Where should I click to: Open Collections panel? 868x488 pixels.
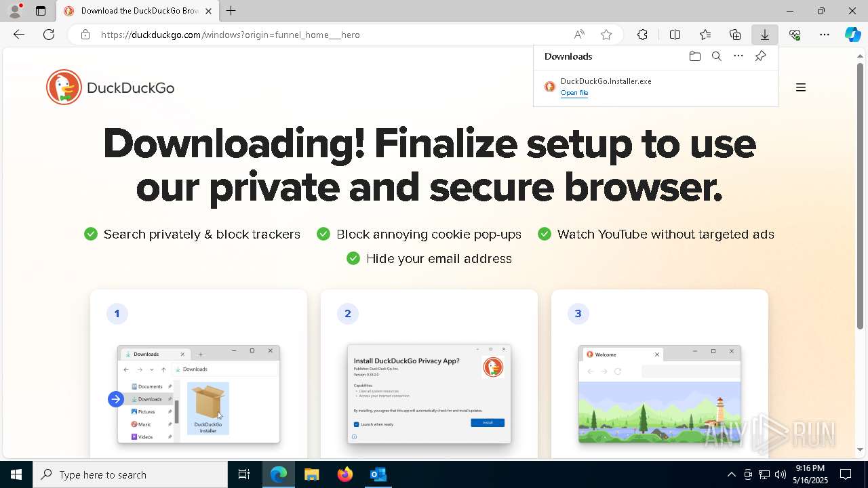(735, 35)
